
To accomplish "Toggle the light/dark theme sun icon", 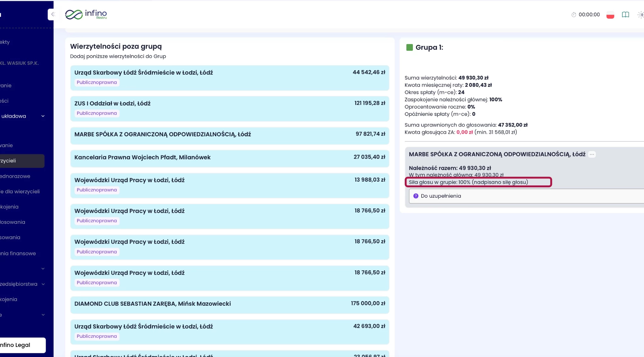I will [x=641, y=14].
